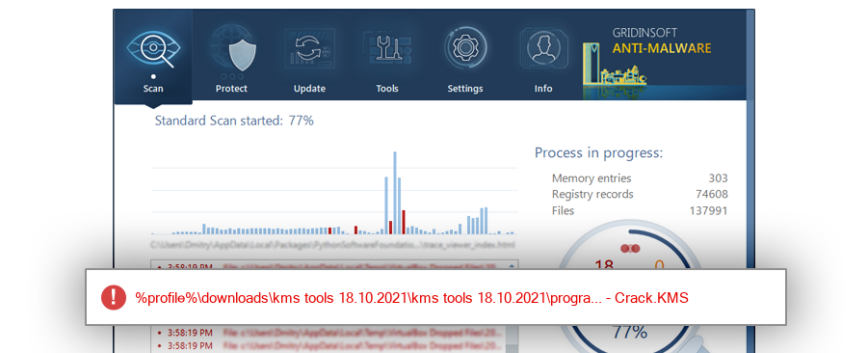Screen dimensions: 868x353
Task: Click the Standard Scan started 77% text
Action: (234, 121)
